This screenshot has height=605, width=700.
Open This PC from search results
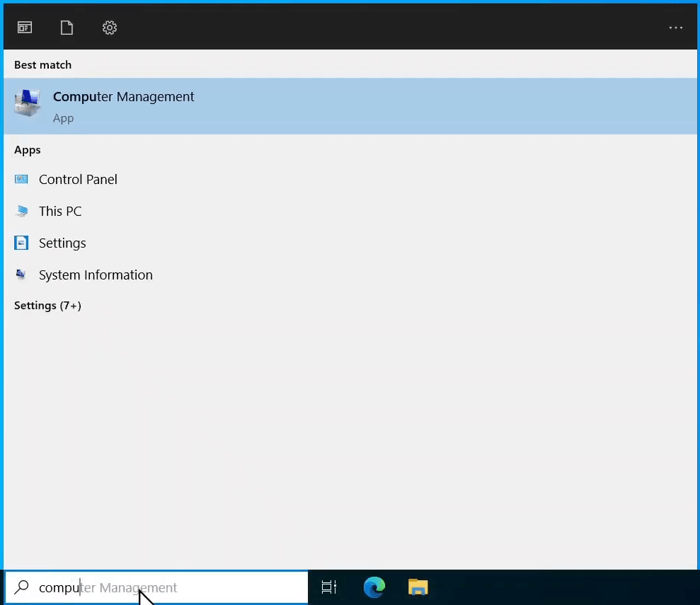tap(60, 211)
